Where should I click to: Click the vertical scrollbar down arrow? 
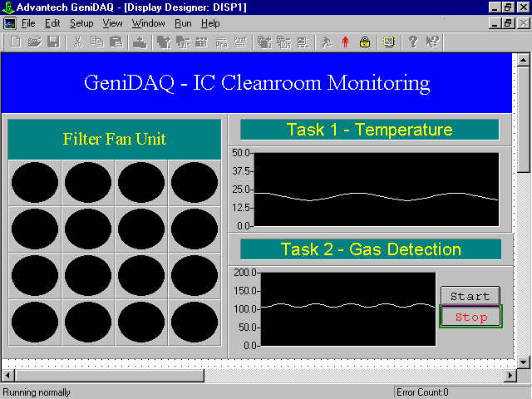524,362
